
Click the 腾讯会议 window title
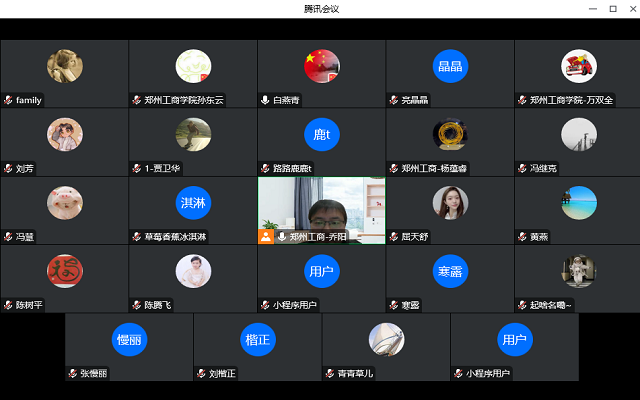click(322, 9)
